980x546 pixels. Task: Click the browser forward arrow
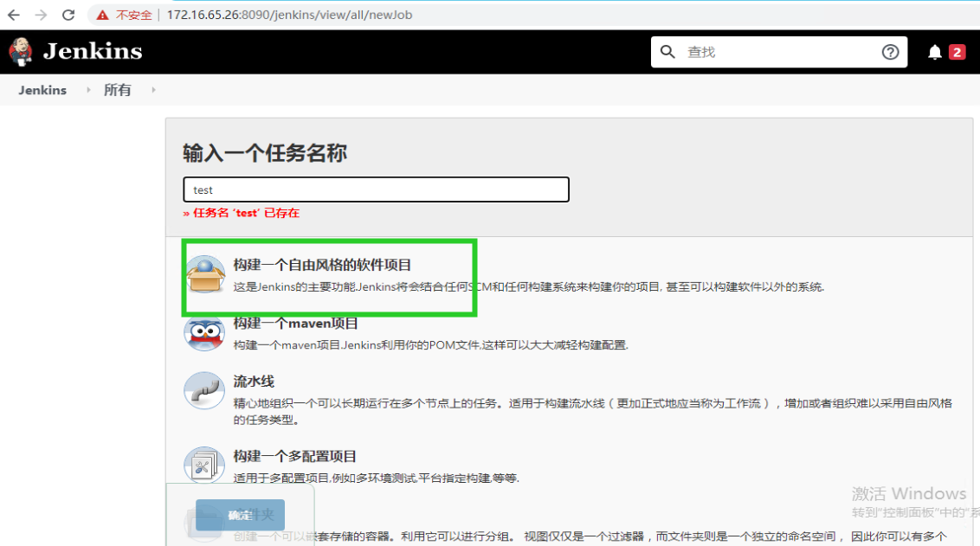[42, 15]
